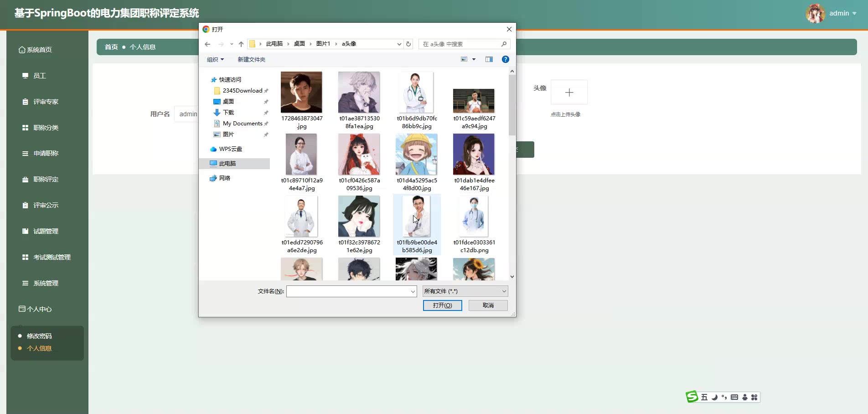Click the admin avatar picture
Screen dimensions: 868x414
(815, 13)
